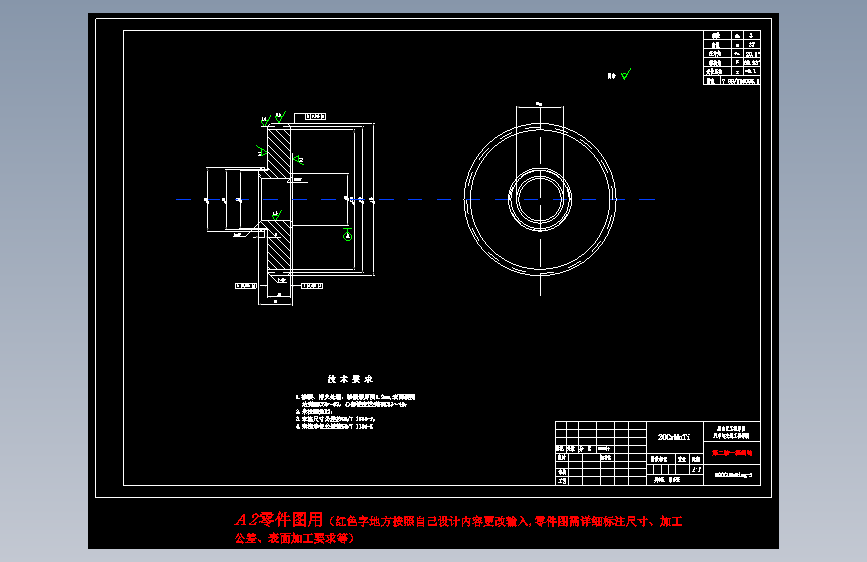Click the leftmost green roughness symbol above the section
Image resolution: width=867 pixels, height=562 pixels.
(265, 120)
